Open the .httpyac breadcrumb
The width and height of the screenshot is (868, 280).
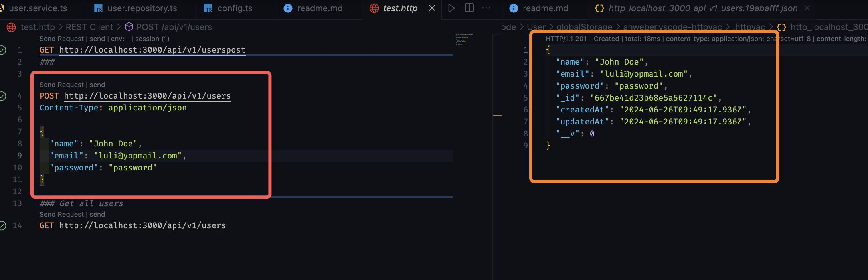pos(749,27)
